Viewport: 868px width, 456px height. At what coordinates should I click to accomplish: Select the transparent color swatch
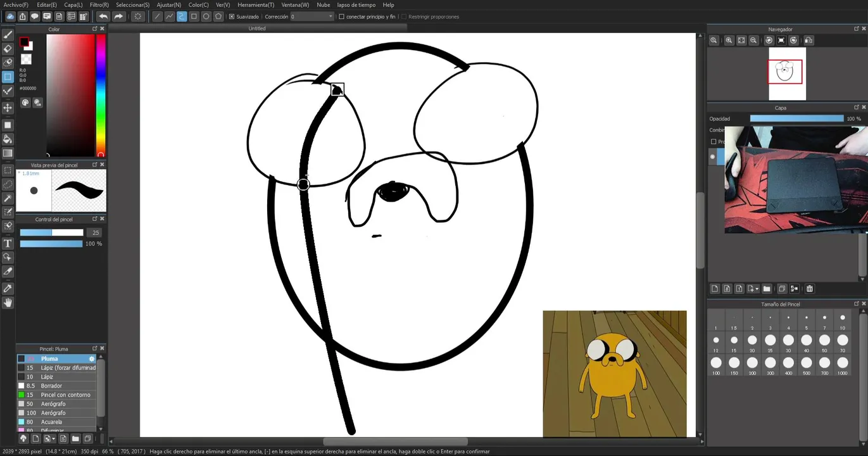(26, 59)
